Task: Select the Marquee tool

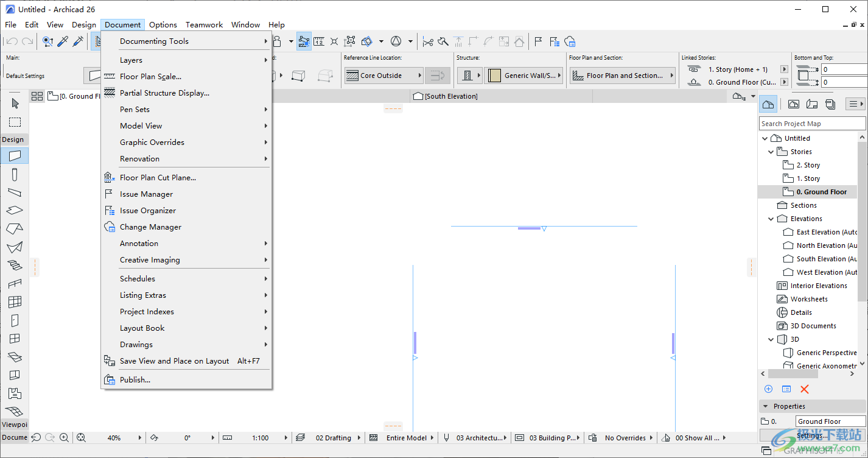Action: [15, 122]
